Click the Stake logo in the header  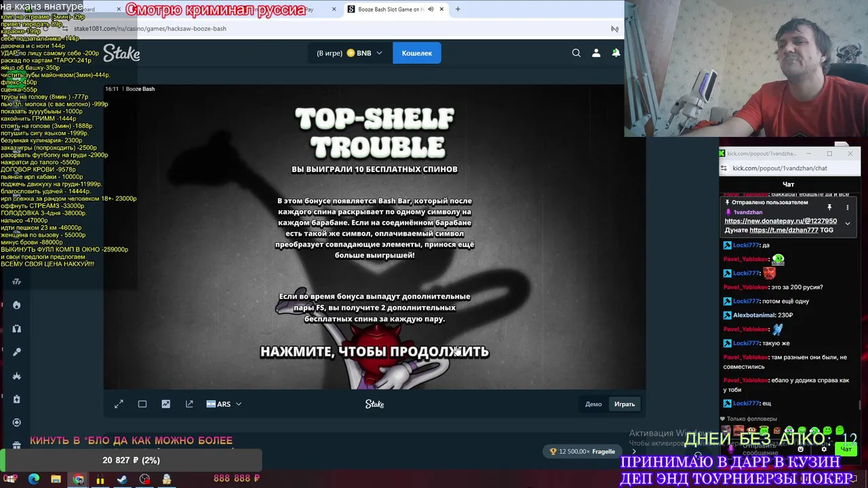coord(121,53)
